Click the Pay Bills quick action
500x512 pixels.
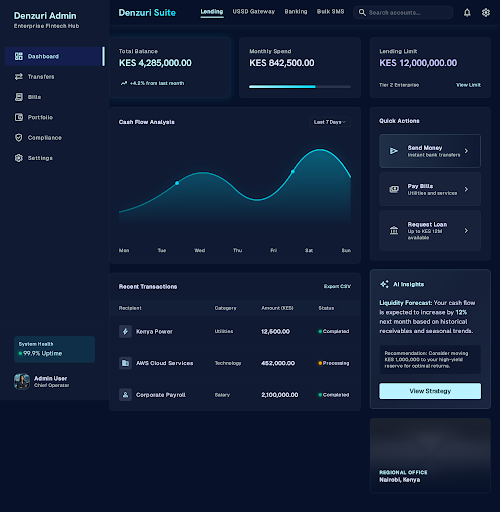click(x=430, y=189)
